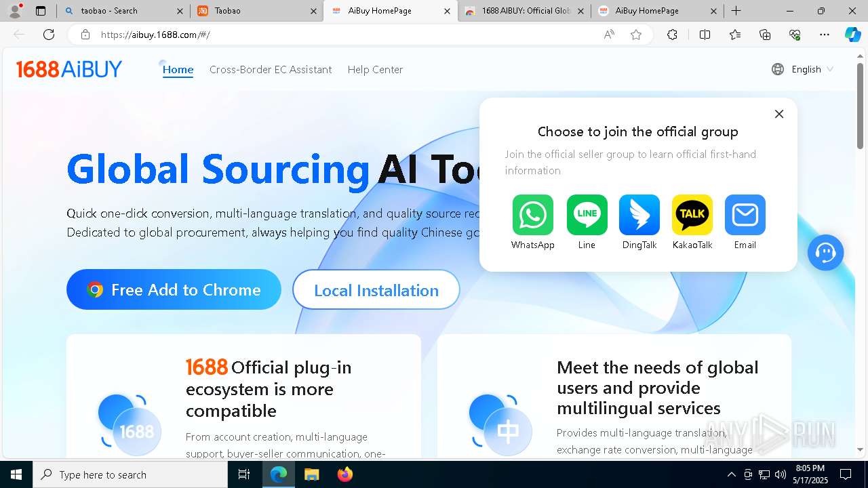Open the browser profile icon
The height and width of the screenshot is (488, 868).
[15, 11]
